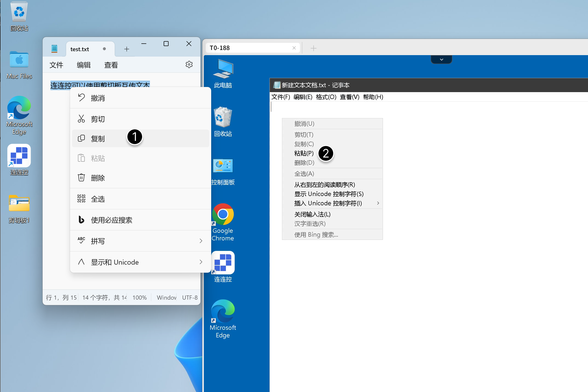Click the scissors icon next to 剪切
Screen dimensions: 588x392
coord(81,119)
